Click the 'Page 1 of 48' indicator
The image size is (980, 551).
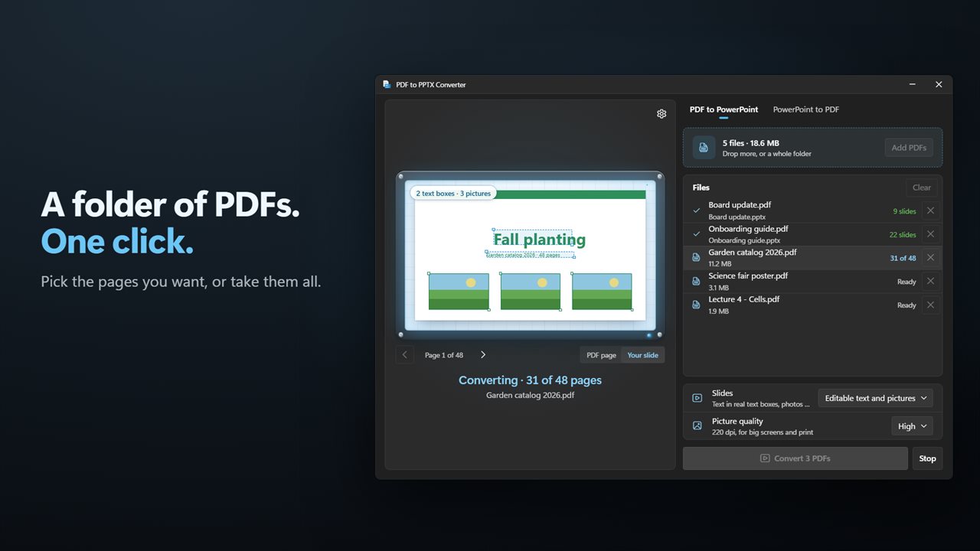tap(444, 355)
